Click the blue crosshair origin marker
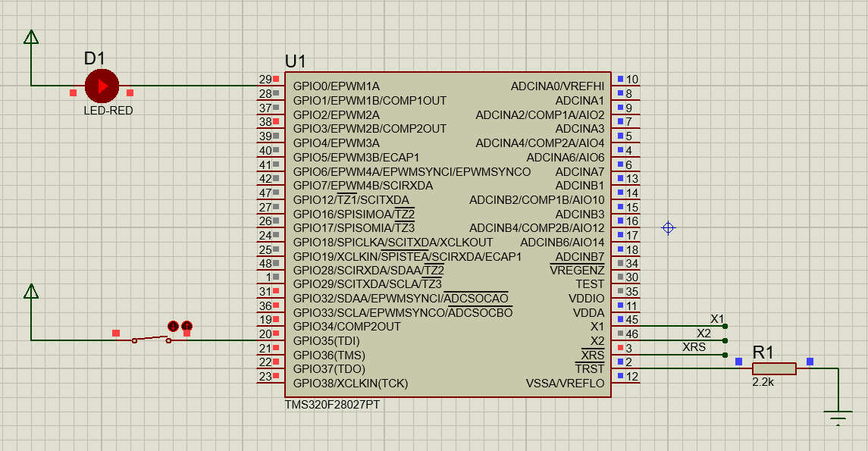Viewport: 868px width, 451px height. pos(668,227)
